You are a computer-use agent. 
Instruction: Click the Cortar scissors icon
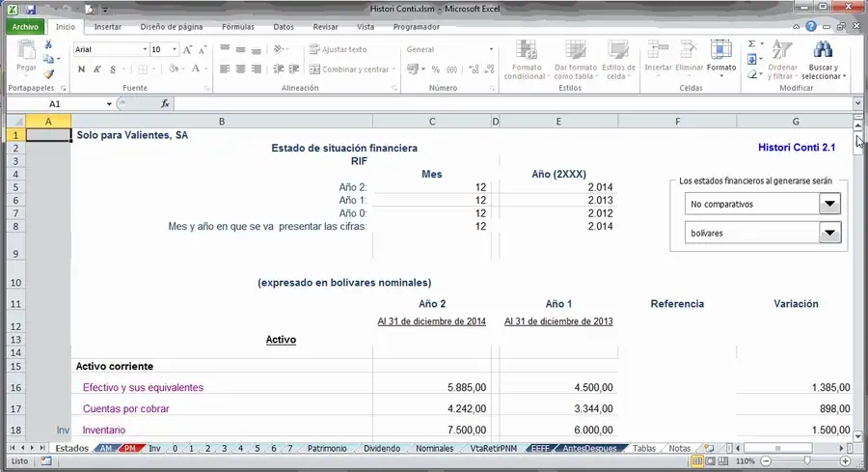[x=48, y=44]
